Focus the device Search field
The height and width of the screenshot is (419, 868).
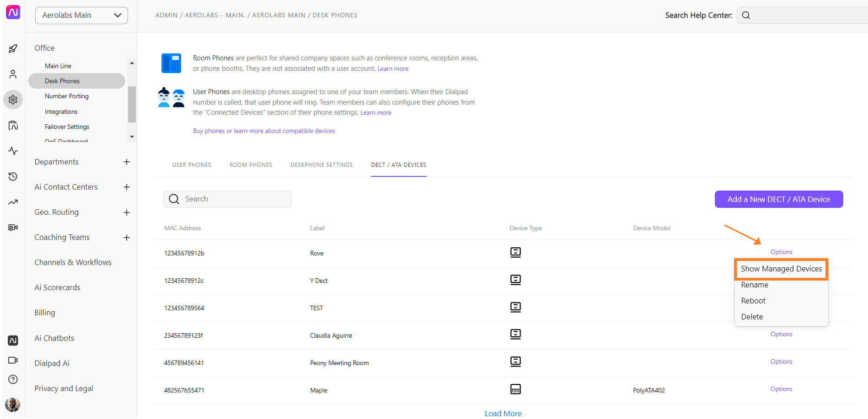point(227,199)
